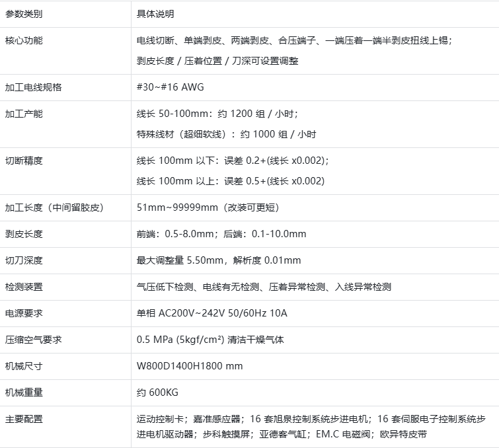Image resolution: width=499 pixels, height=448 pixels.
Task: Select the 单相 AC200V~242V power value
Action: tap(211, 313)
